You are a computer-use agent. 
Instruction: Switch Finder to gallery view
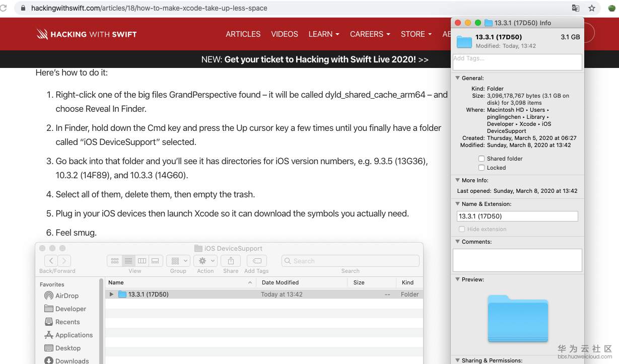point(156,261)
